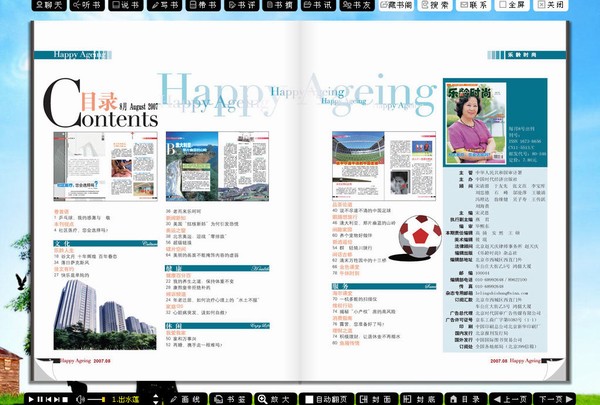Skip to the next track

[57, 399]
